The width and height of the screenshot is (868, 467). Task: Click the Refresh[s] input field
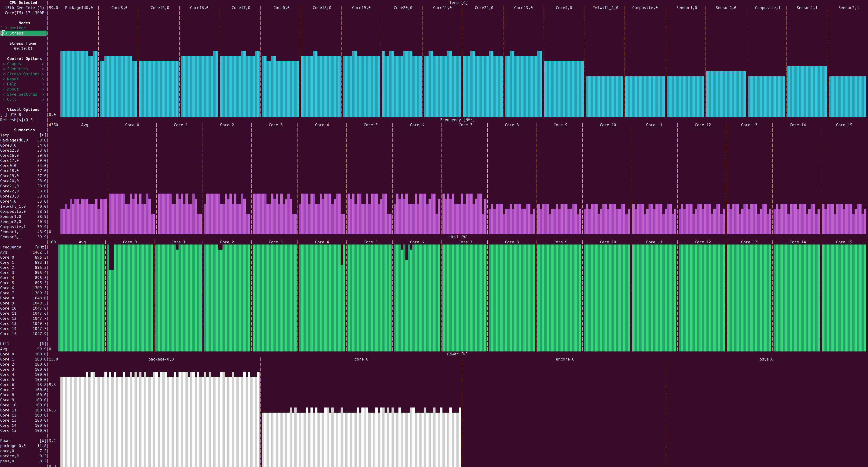[29, 120]
